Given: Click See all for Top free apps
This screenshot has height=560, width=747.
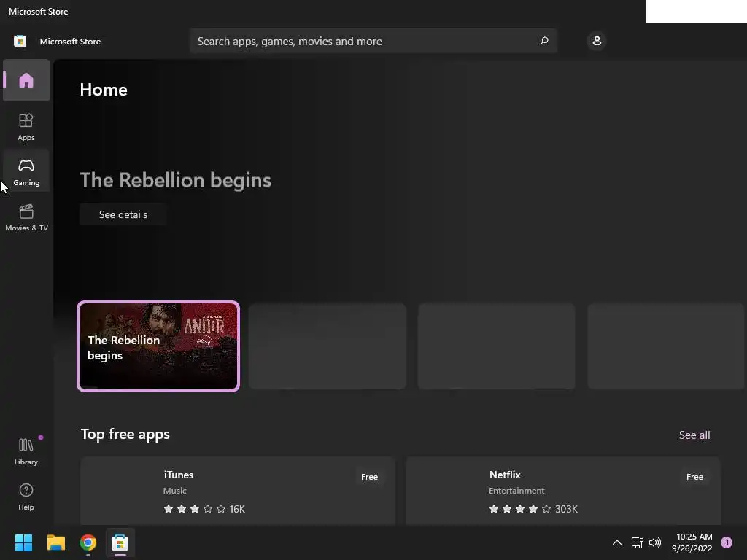Looking at the screenshot, I should (x=694, y=435).
